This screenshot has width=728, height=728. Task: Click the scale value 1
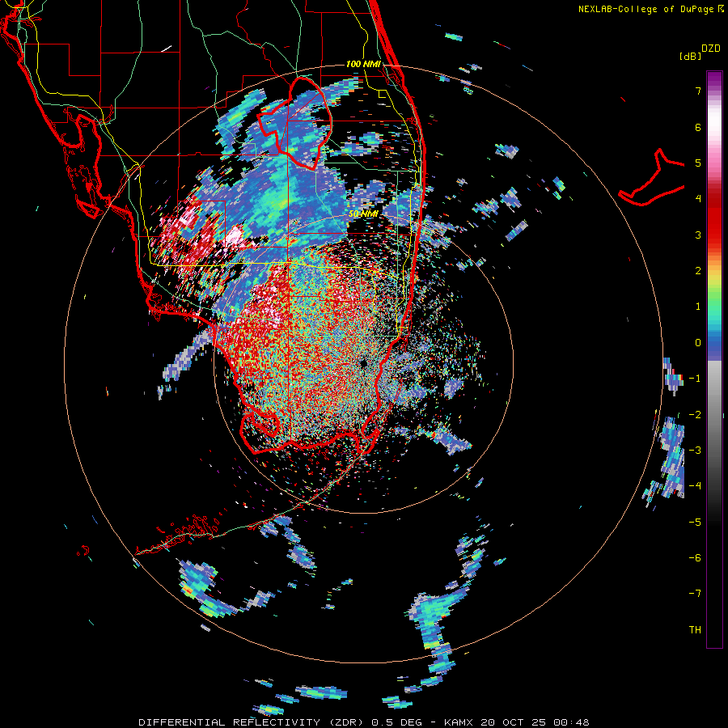698,307
